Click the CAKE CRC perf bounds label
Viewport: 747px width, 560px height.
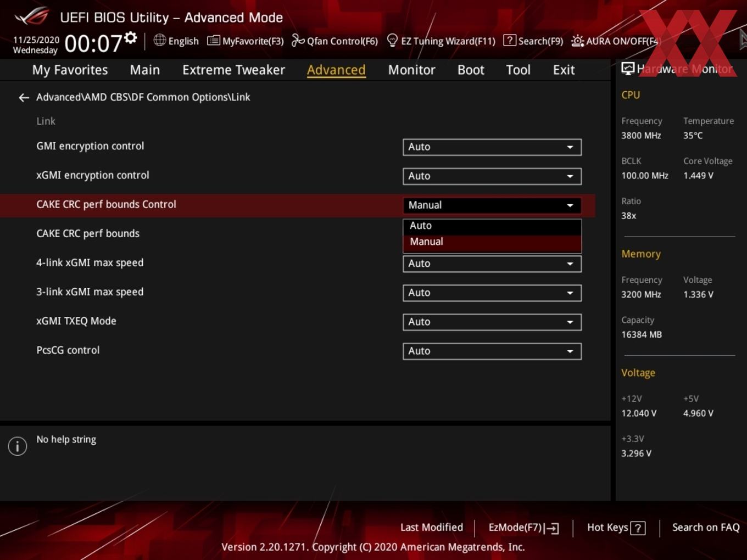[x=88, y=233]
